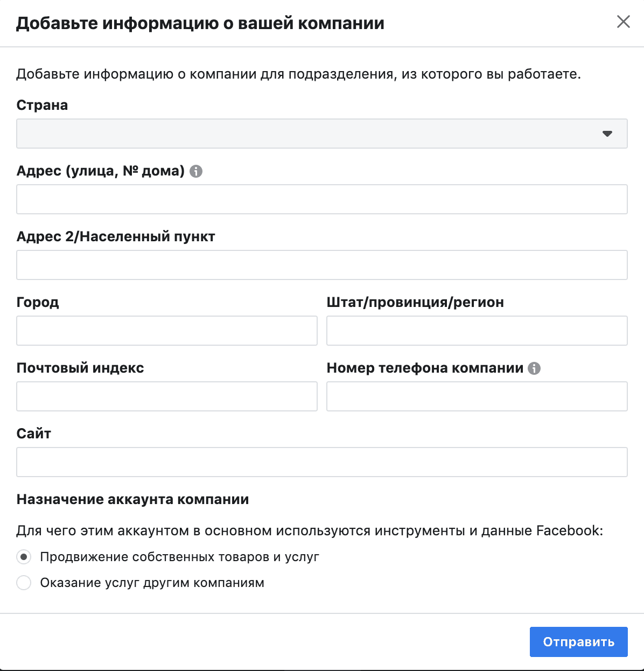Focus the Адрес (улица, № дома) field
644x671 pixels.
pos(322,199)
